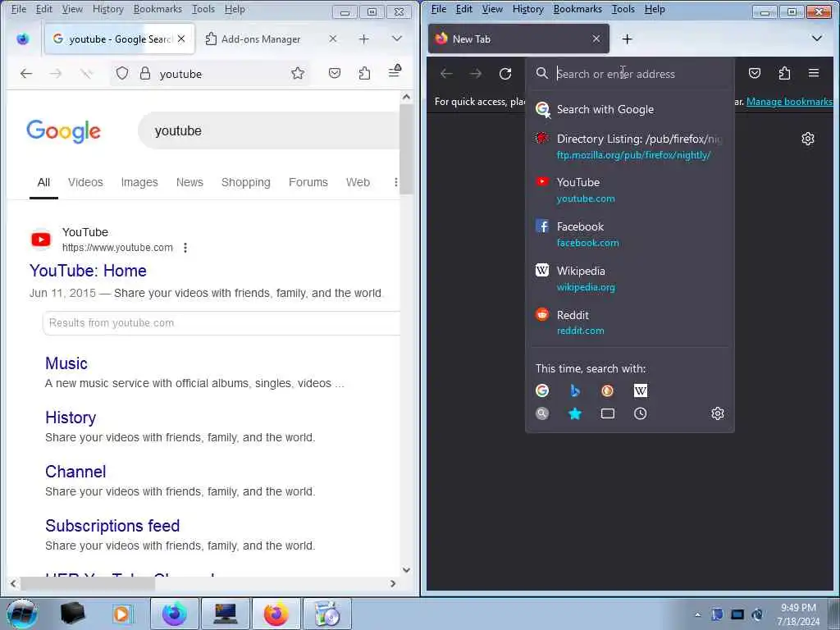Open new tab page customize gear

808,139
